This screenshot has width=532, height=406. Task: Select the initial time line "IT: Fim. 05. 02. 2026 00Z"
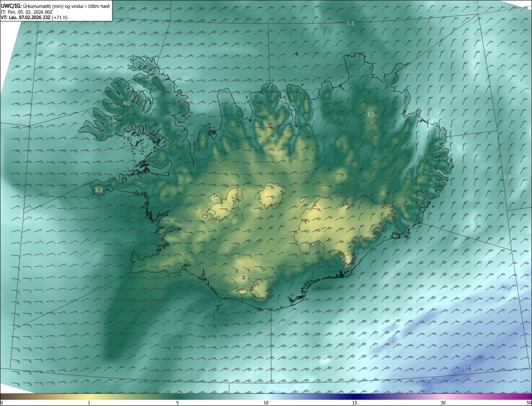click(26, 12)
